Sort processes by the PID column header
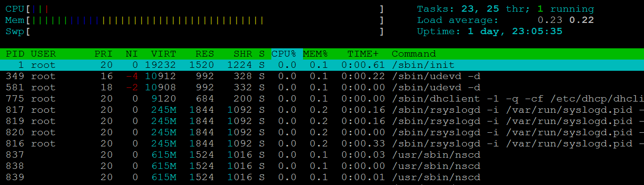The width and height of the screenshot is (644, 185). click(x=15, y=54)
